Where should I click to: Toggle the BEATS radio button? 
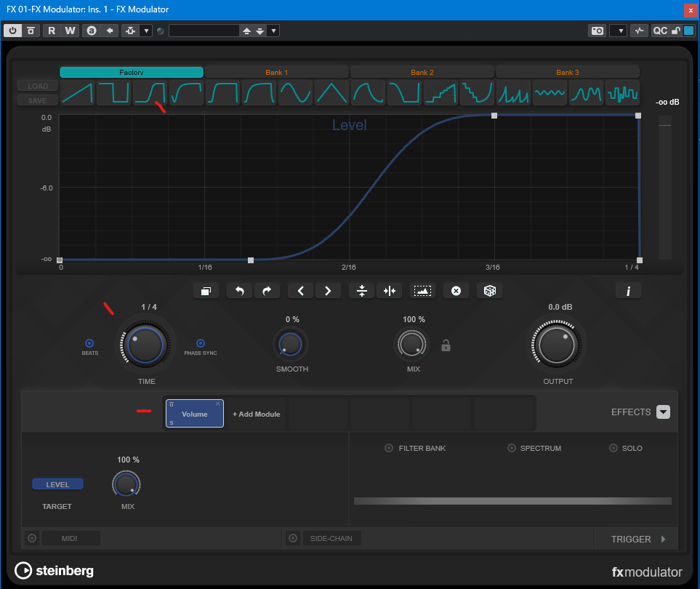(x=89, y=343)
